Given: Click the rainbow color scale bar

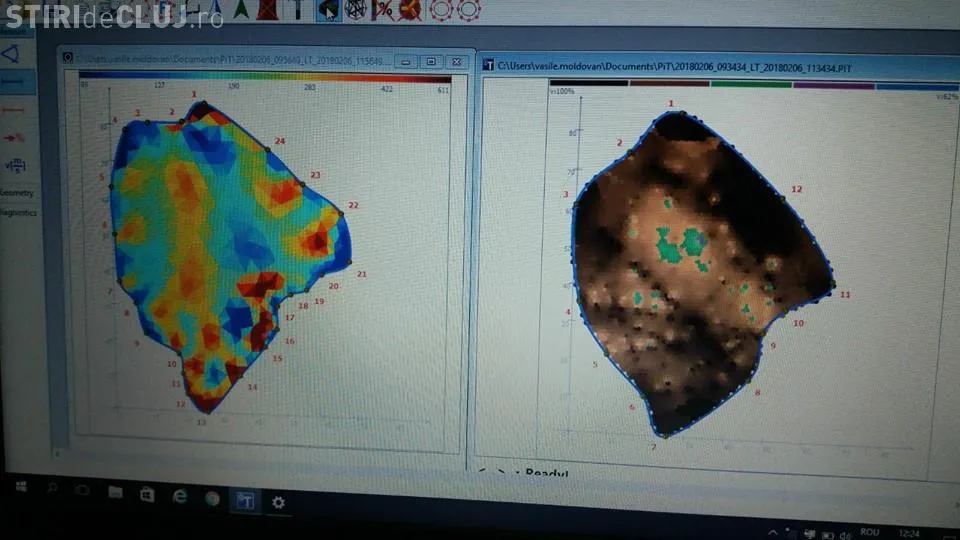Looking at the screenshot, I should coord(265,76).
